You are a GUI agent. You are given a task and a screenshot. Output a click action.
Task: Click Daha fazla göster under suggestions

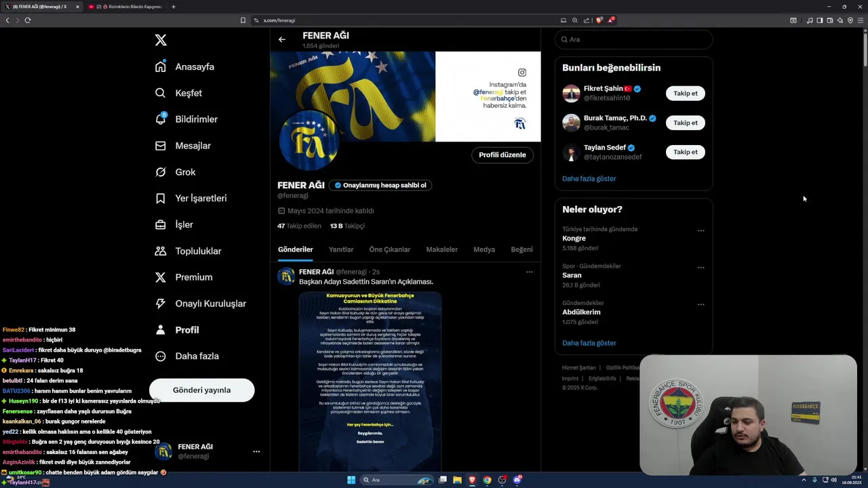tap(589, 178)
